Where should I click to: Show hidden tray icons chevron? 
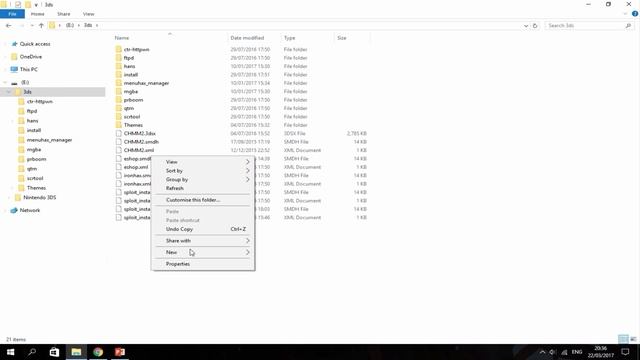542,352
